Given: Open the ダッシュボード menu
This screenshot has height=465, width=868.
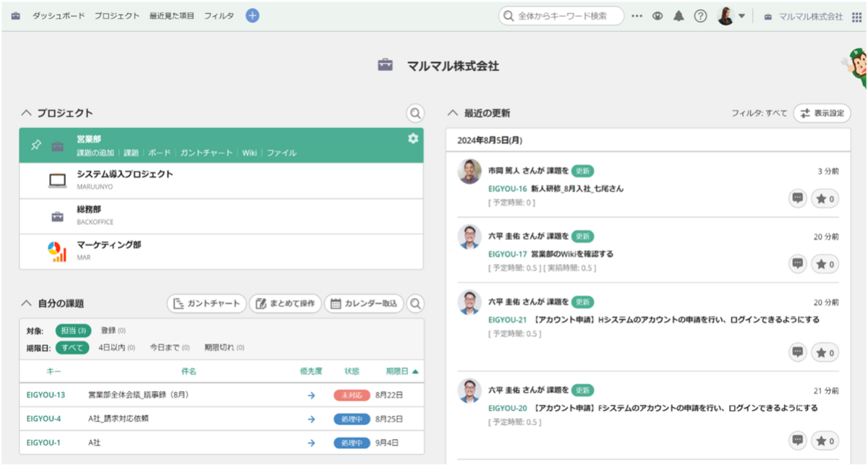Looking at the screenshot, I should pos(58,16).
